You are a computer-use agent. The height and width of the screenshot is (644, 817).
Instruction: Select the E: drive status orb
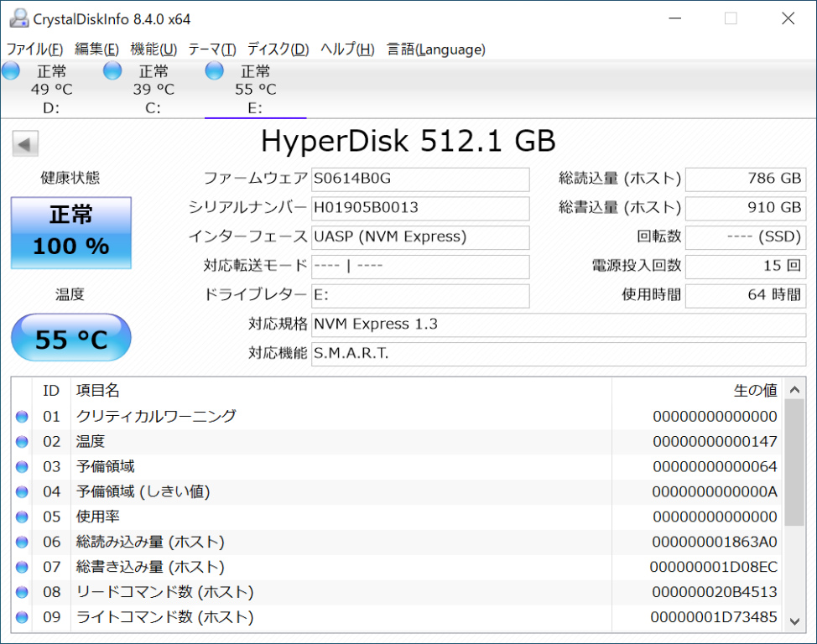pyautogui.click(x=215, y=71)
